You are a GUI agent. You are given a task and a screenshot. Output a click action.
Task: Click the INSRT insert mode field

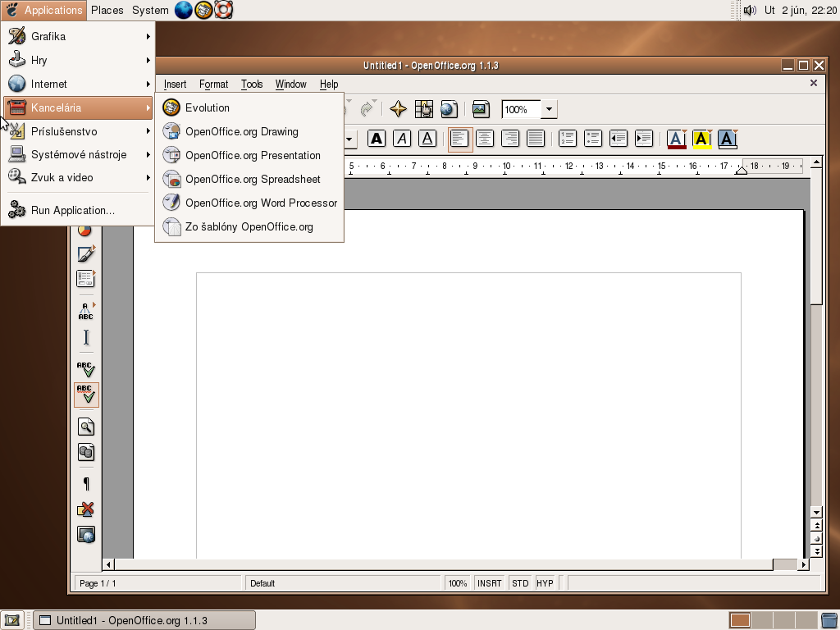tap(490, 583)
